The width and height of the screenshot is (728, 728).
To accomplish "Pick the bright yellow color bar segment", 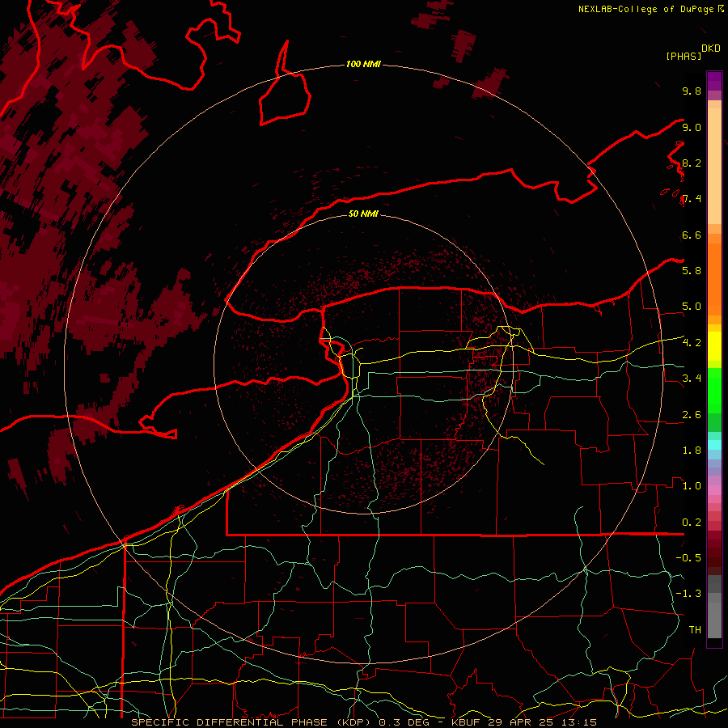I will click(714, 346).
